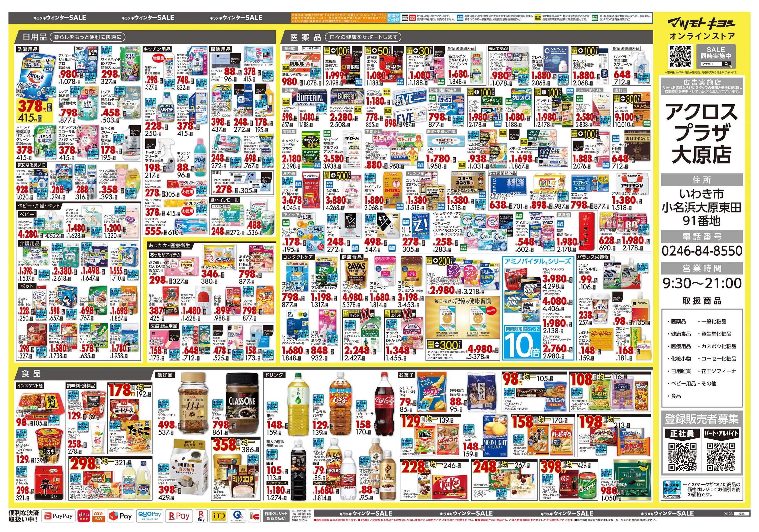Click the 各種クレジットお取り扱い badge
The width and height of the screenshot is (759, 532).
click(276, 516)
